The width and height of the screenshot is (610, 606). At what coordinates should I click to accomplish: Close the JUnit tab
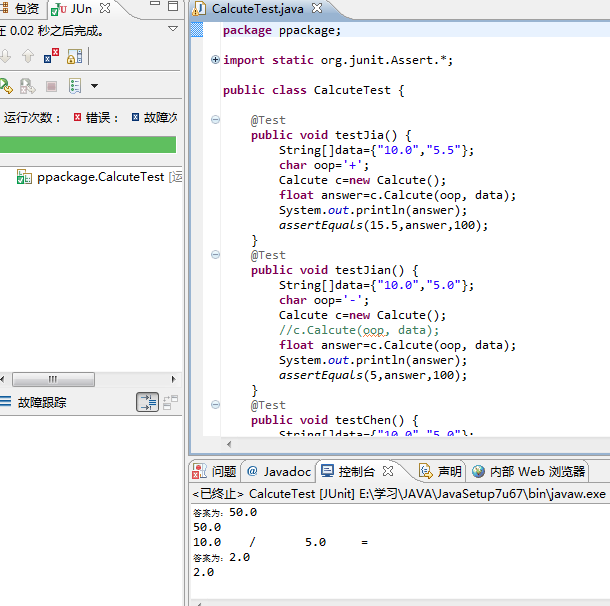[105, 8]
